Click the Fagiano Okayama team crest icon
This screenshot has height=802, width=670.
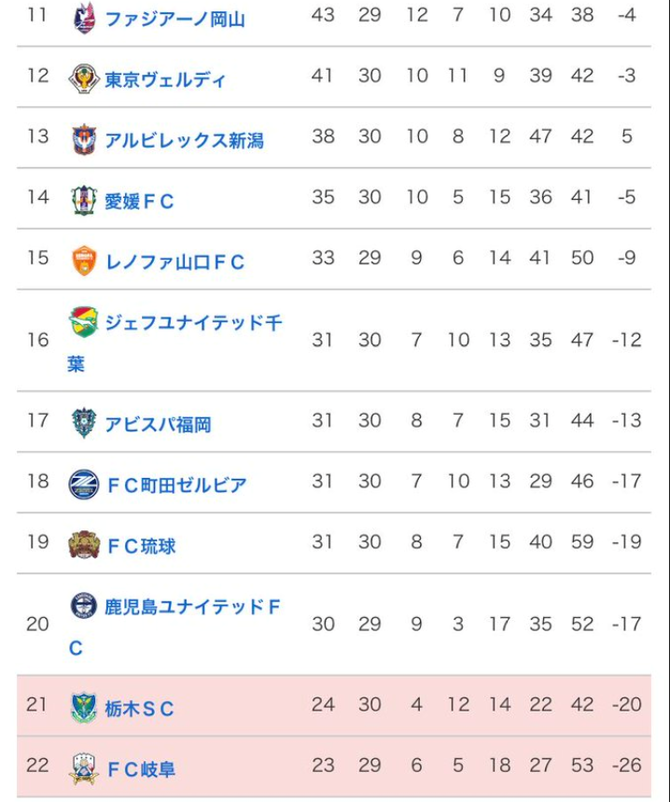click(x=84, y=18)
